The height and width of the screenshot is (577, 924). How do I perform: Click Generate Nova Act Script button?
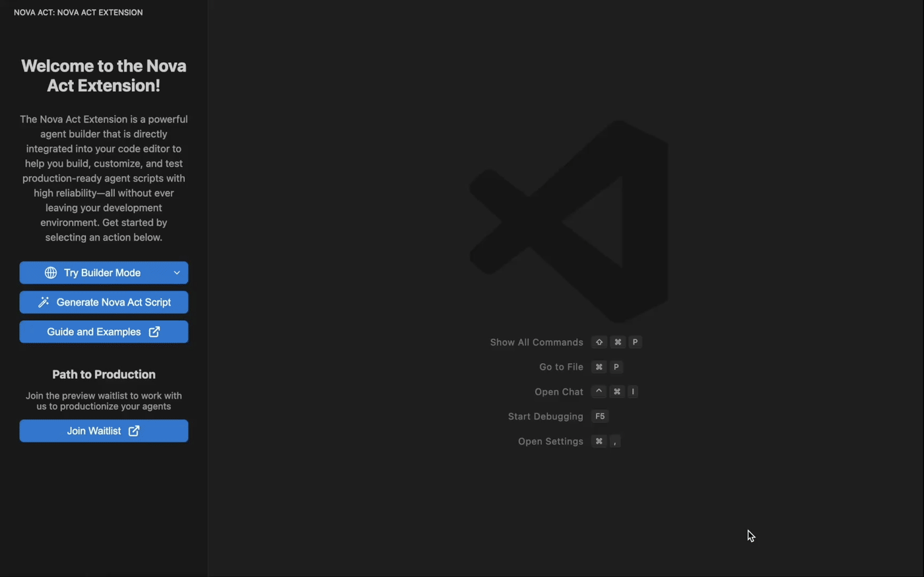[104, 302]
